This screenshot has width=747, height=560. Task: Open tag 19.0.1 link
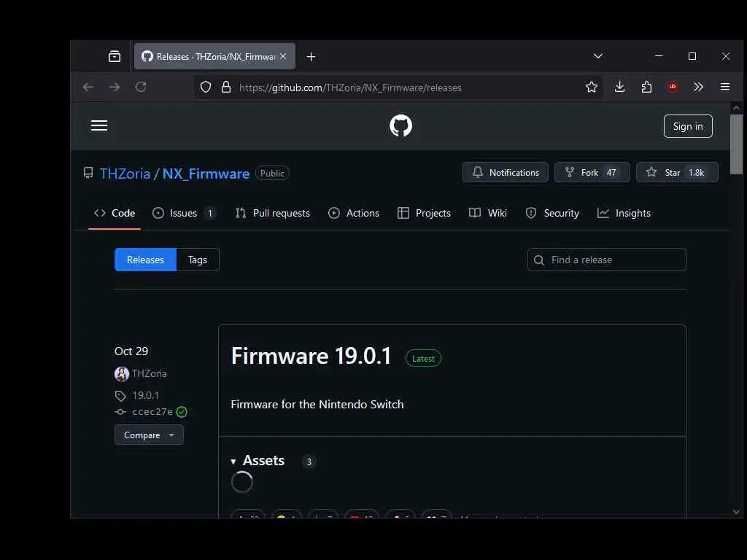[x=145, y=395]
